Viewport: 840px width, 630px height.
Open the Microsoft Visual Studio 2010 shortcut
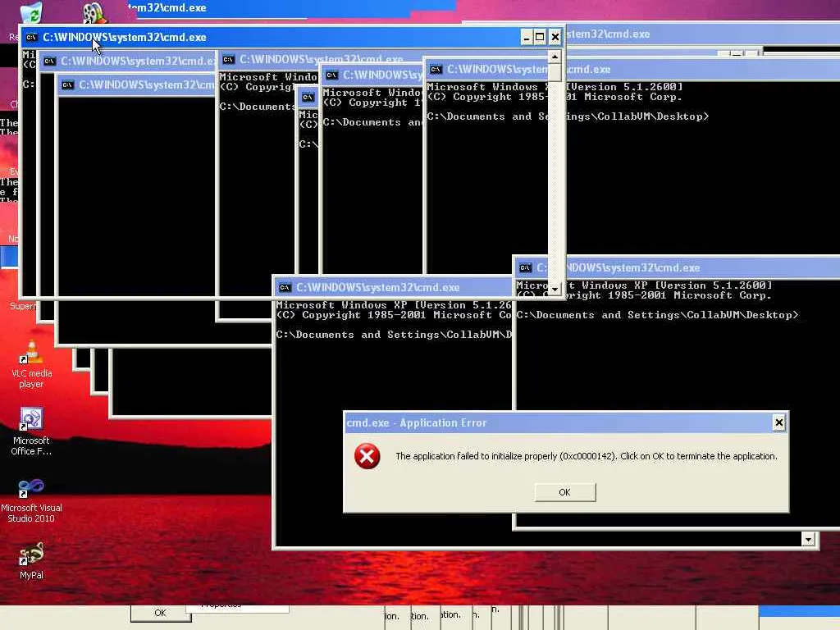[31, 500]
